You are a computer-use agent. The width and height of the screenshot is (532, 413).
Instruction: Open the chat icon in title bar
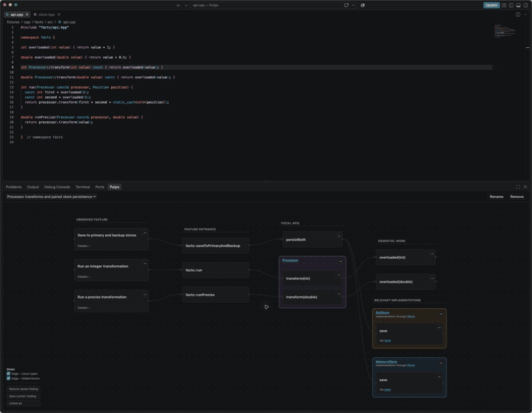coord(347,5)
